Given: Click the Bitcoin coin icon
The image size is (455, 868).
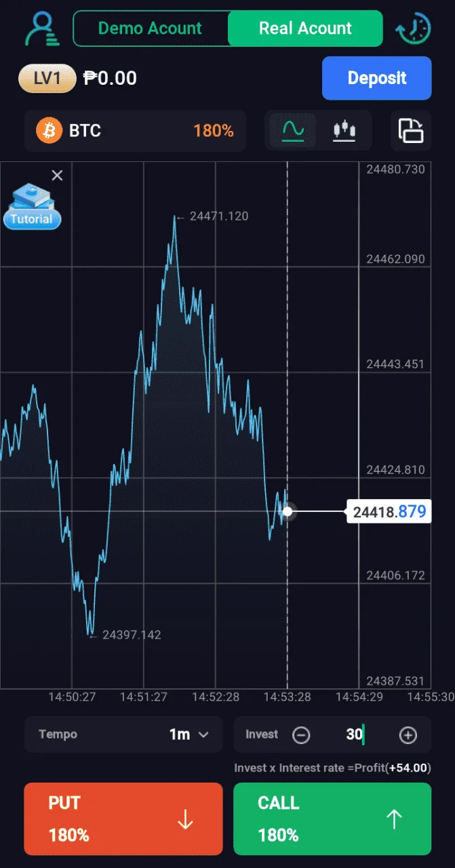Looking at the screenshot, I should (49, 130).
